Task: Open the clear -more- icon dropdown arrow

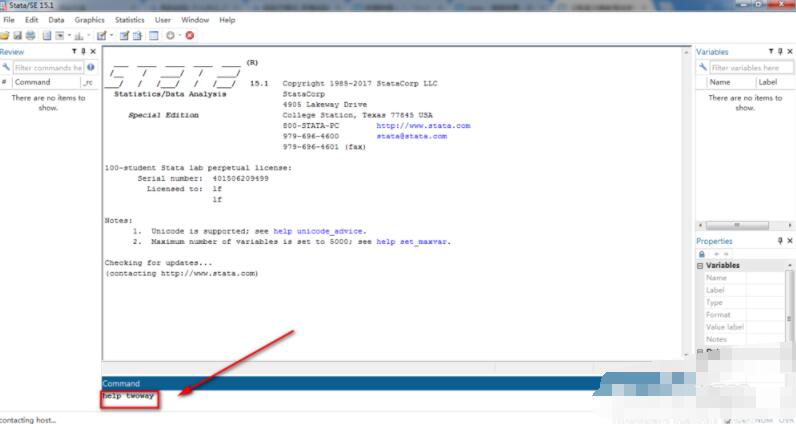Action: click(x=180, y=36)
